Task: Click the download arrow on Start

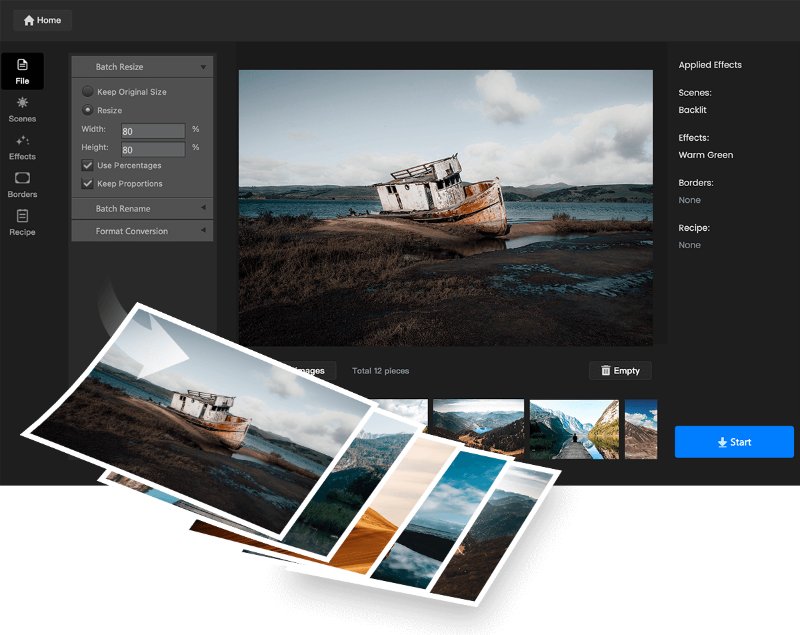Action: click(722, 442)
